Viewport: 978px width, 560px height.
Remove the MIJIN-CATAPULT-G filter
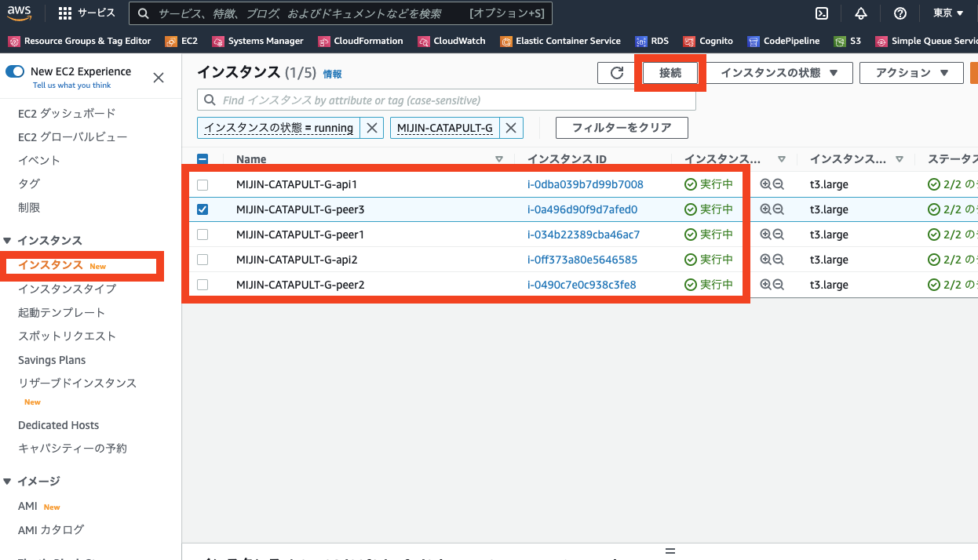(511, 128)
